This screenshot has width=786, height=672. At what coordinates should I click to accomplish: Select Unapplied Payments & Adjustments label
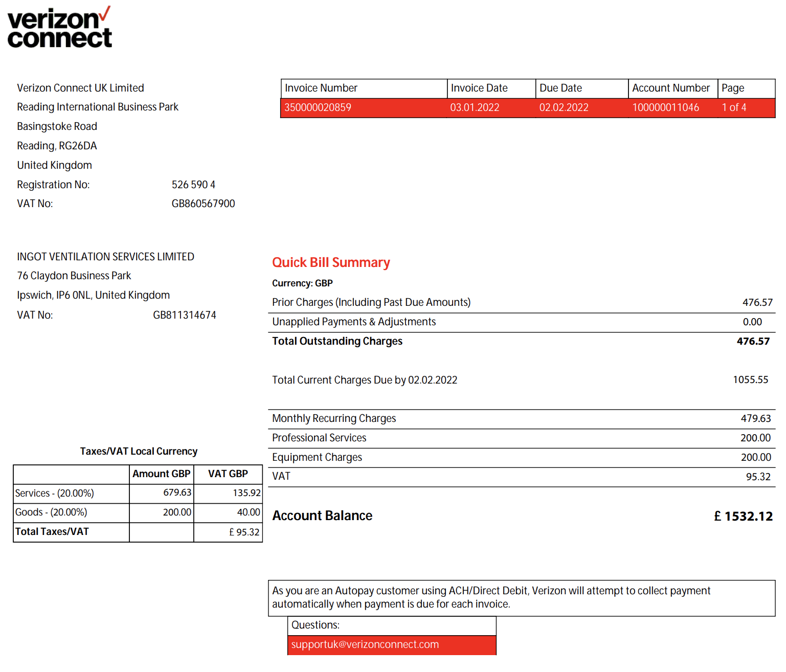click(354, 322)
